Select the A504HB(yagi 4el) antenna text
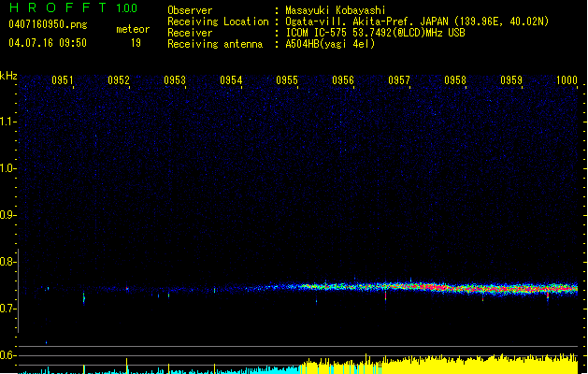This screenshot has width=588, height=374. pyautogui.click(x=330, y=44)
